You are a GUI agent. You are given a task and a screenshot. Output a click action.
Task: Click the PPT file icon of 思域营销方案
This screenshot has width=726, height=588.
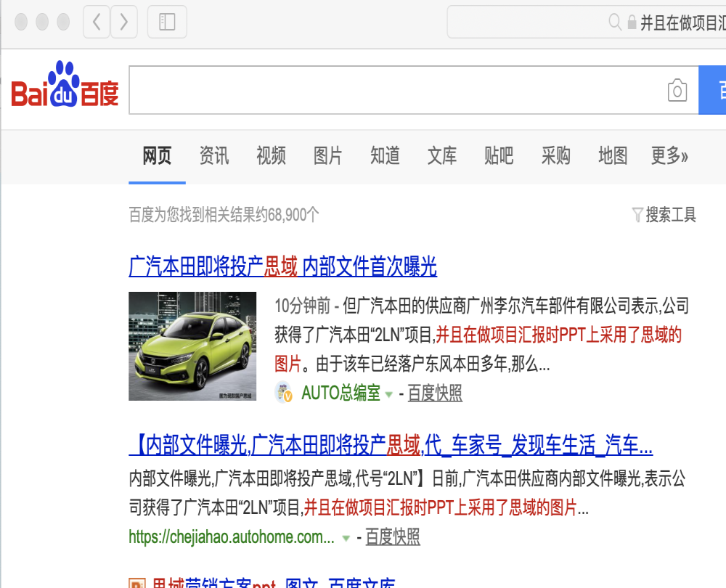[x=137, y=584]
